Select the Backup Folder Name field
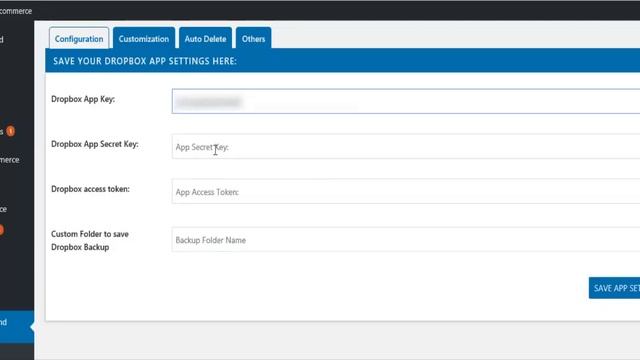 406,240
